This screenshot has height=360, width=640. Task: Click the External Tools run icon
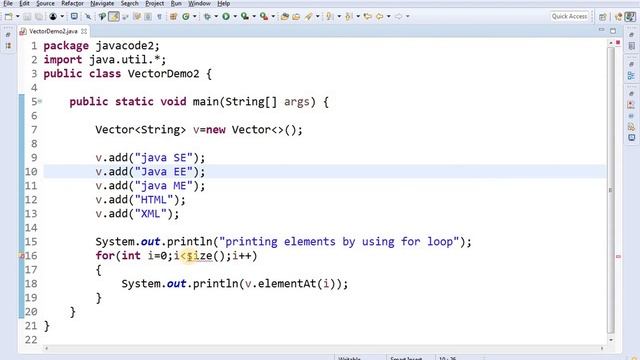point(264,16)
